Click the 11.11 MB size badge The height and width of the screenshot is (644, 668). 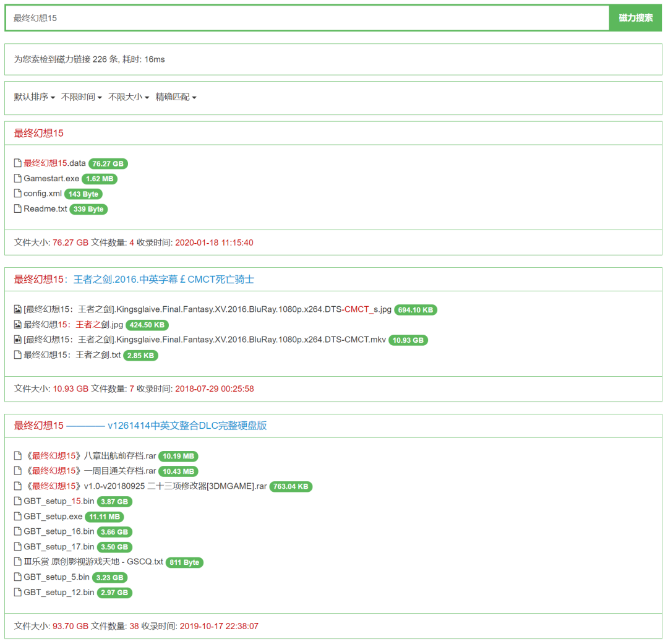(x=104, y=517)
